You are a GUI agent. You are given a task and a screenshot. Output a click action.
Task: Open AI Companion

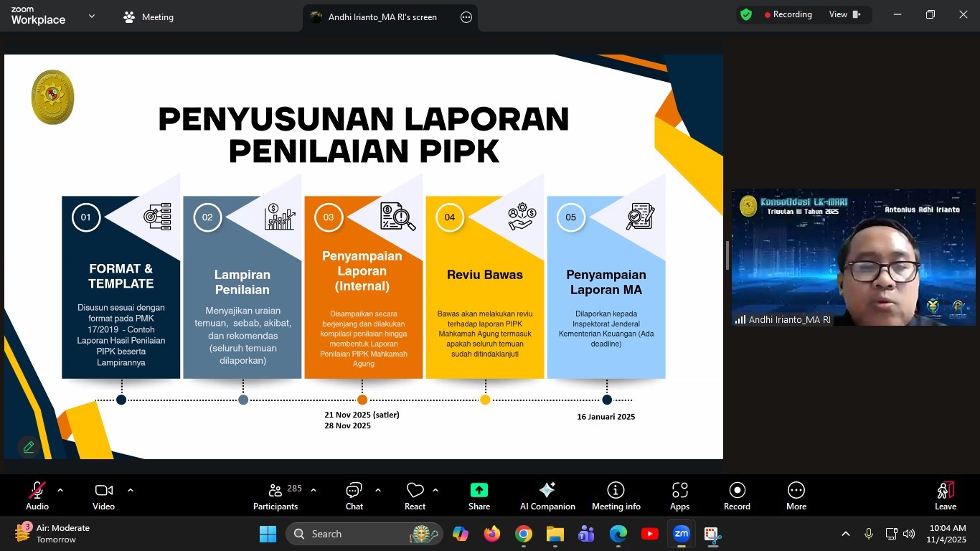(547, 496)
